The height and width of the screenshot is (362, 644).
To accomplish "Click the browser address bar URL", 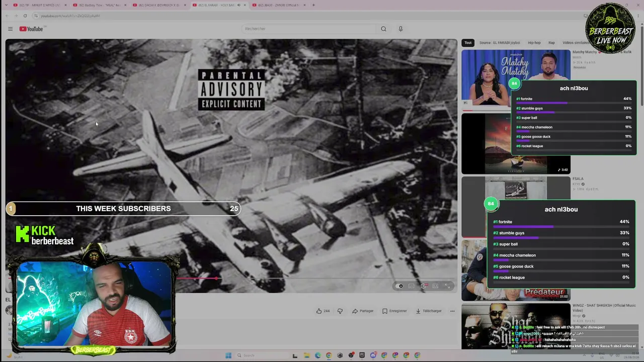I will pyautogui.click(x=70, y=16).
